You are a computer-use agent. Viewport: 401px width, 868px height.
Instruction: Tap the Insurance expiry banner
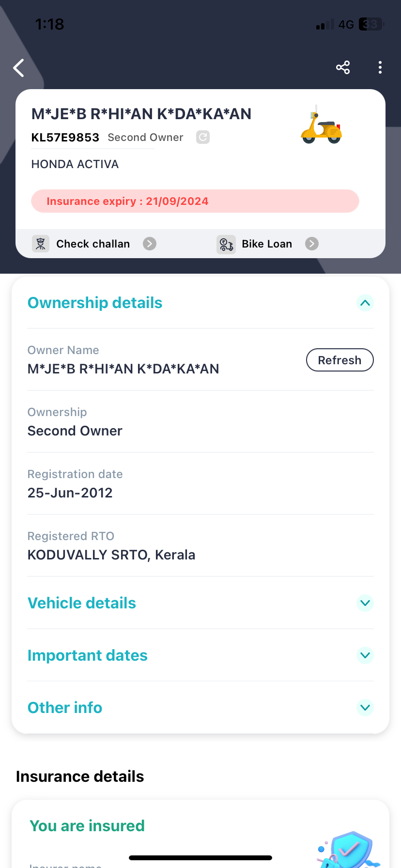click(x=195, y=201)
